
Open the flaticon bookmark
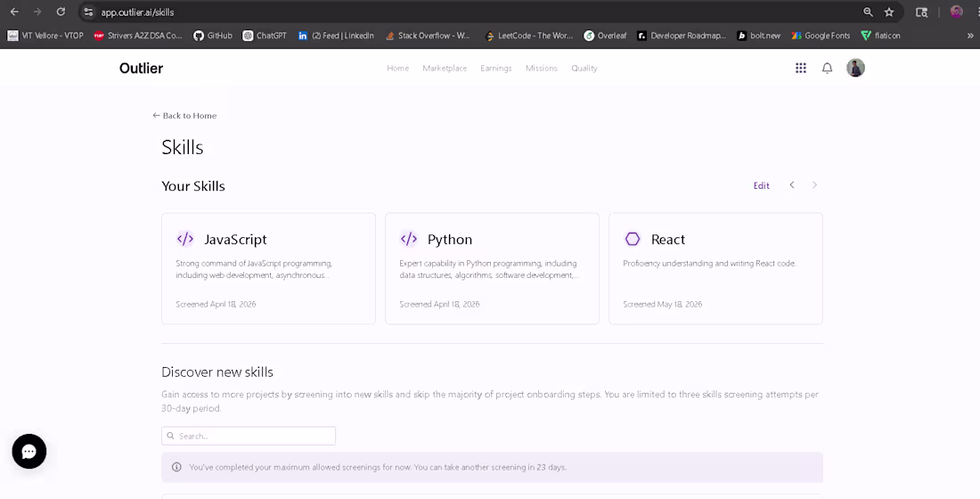tap(880, 36)
